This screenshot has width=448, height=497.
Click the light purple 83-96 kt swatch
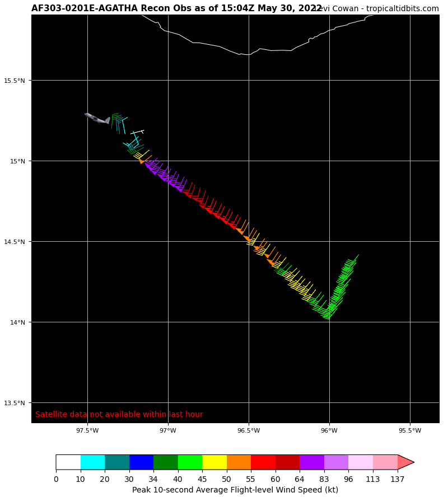click(337, 462)
